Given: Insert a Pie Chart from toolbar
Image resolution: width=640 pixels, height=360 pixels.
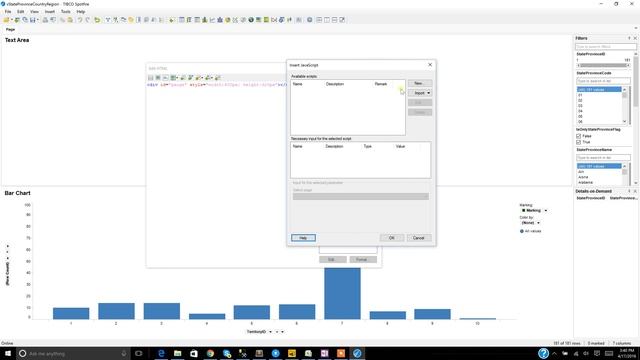Looking at the screenshot, I should 228,20.
